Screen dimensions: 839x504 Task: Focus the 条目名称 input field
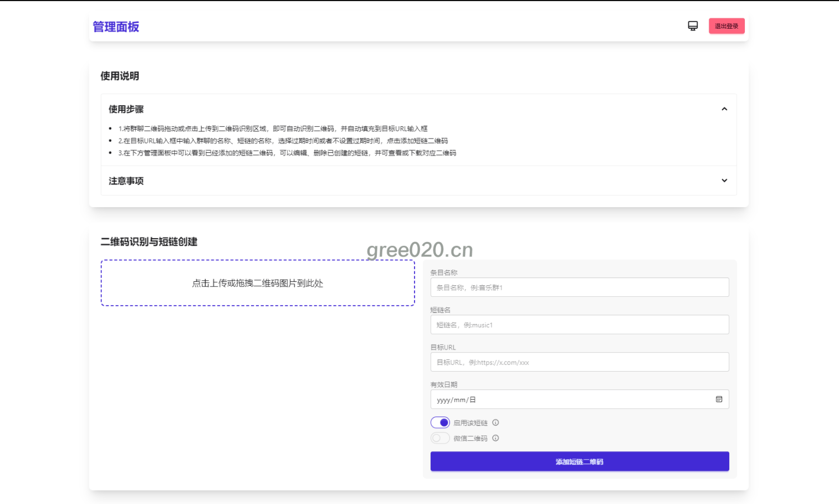(x=579, y=287)
